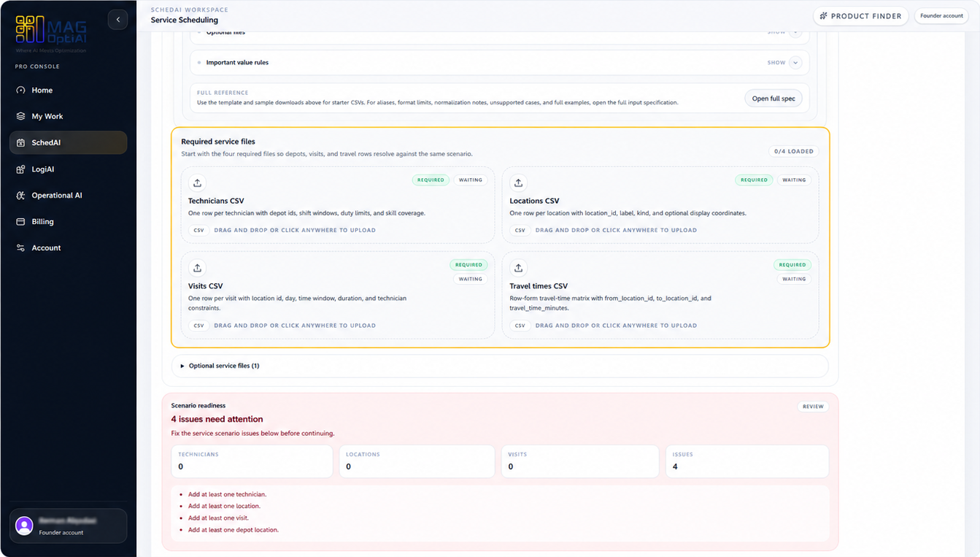Click the Required service files heading
This screenshot has width=980, height=557.
click(218, 142)
